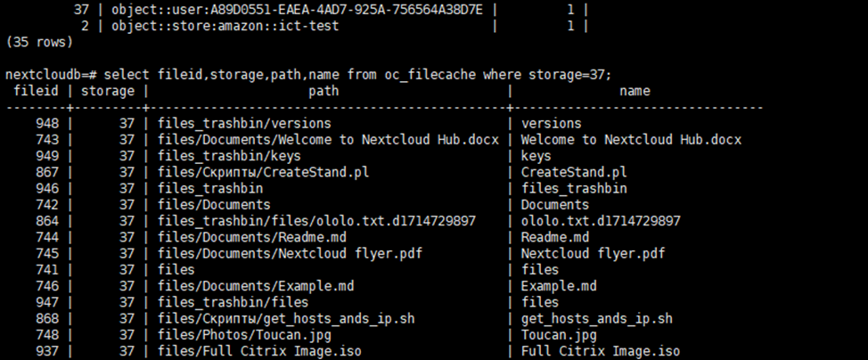Image resolution: width=868 pixels, height=360 pixels.
Task: Click the "fileid" column header
Action: coord(36,91)
